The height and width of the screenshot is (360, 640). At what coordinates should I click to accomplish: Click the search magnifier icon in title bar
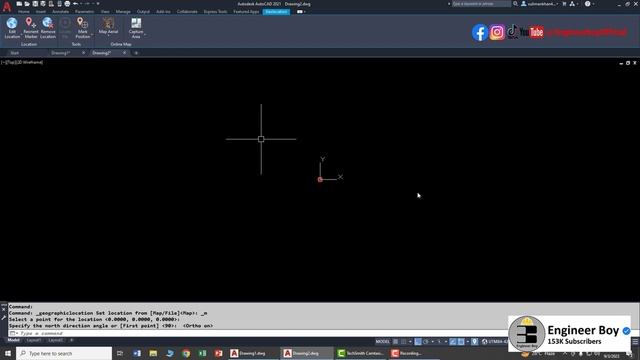click(516, 4)
